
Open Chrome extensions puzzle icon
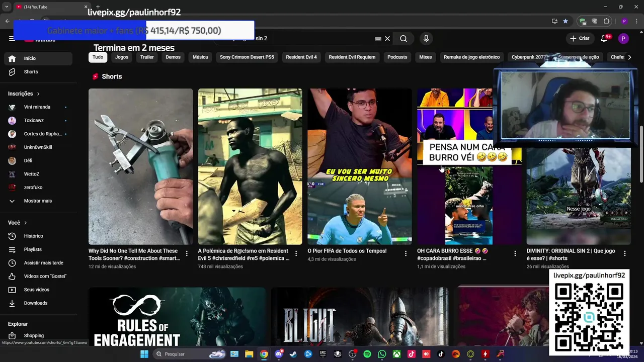(x=607, y=21)
